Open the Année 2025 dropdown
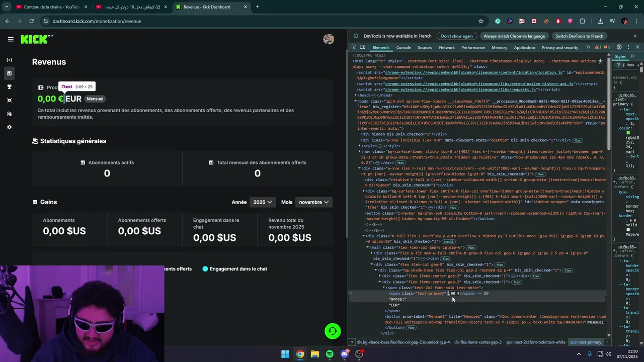 point(262,202)
